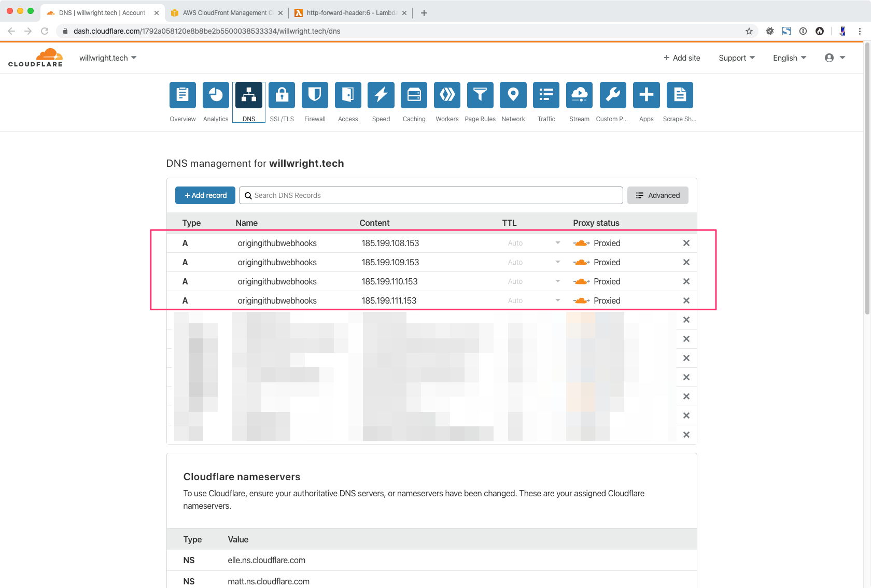The width and height of the screenshot is (871, 588).
Task: Open the Workers section icon
Action: (447, 95)
